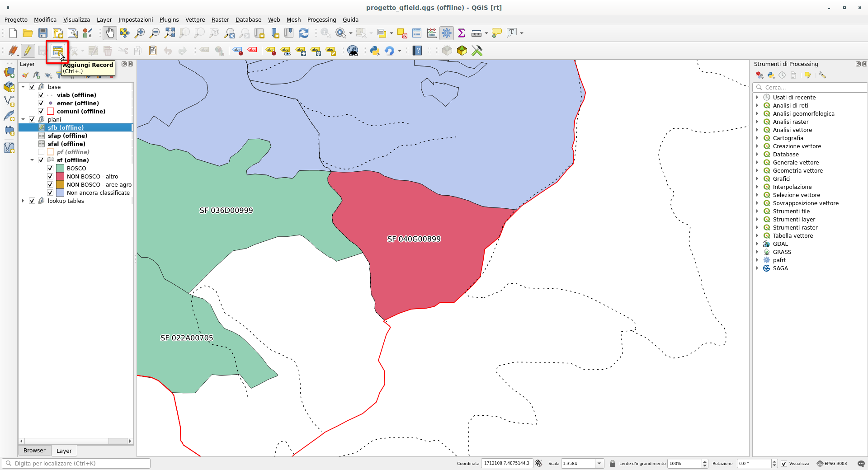Select the sfal (offline) layer
This screenshot has height=470, width=868.
(x=66, y=144)
